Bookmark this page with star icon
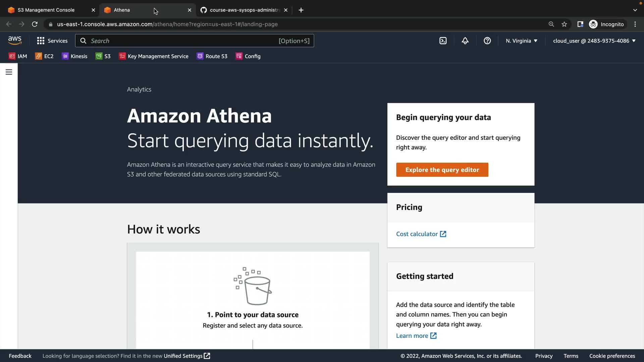The width and height of the screenshot is (644, 362). [564, 24]
